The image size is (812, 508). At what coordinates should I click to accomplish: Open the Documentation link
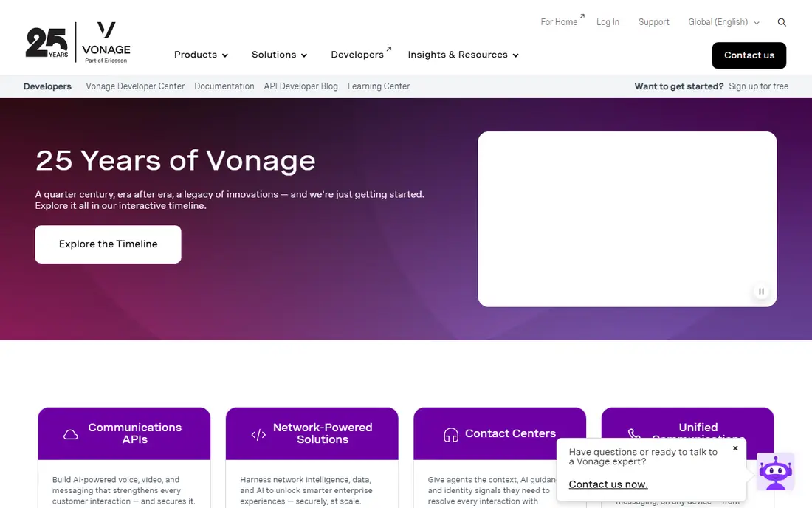point(224,86)
